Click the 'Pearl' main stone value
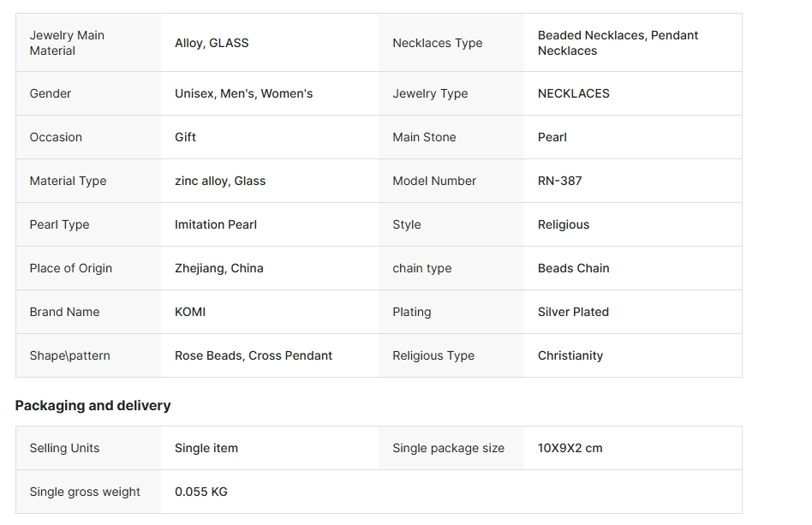 pyautogui.click(x=552, y=137)
